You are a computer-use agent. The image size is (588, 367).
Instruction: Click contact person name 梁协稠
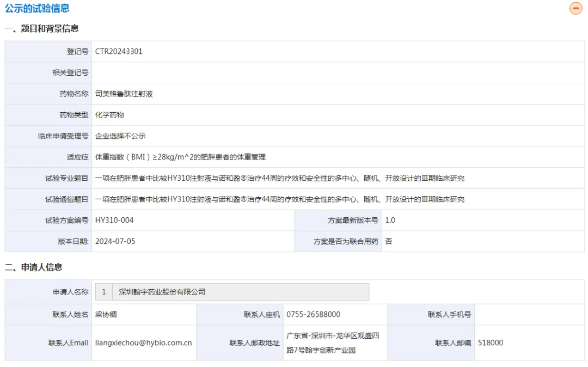pyautogui.click(x=106, y=315)
